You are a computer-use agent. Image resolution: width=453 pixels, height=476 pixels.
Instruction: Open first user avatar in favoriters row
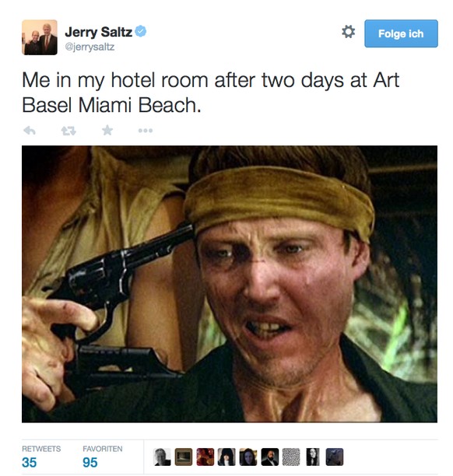click(x=162, y=457)
